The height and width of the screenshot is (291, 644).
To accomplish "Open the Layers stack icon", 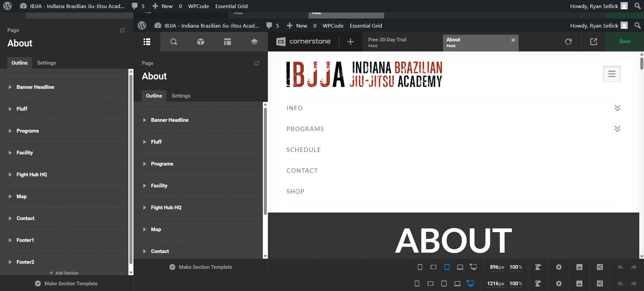I will click(x=254, y=42).
